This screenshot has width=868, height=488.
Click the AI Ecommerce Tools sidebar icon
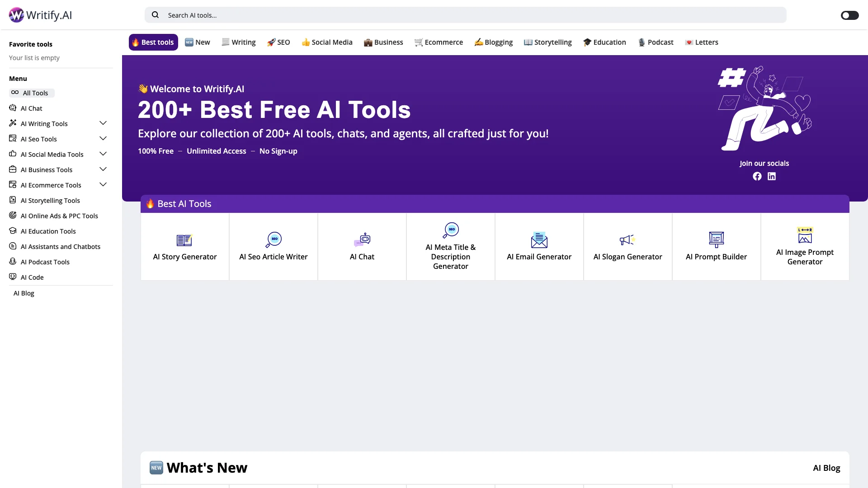point(13,184)
